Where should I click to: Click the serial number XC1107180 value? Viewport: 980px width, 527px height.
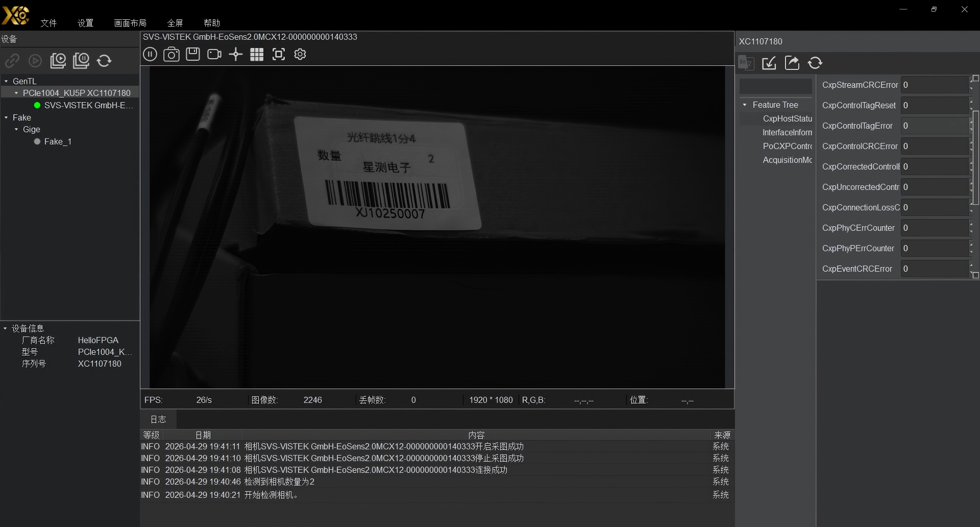coord(100,364)
